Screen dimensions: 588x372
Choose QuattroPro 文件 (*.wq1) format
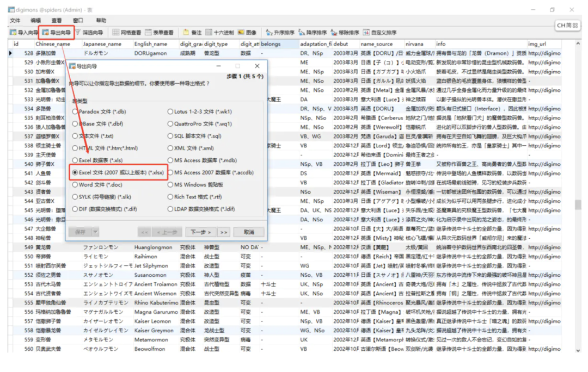click(200, 123)
